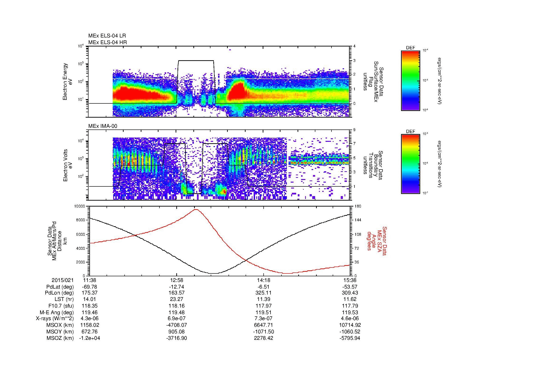Image resolution: width=555 pixels, height=392 pixels.
Task: Click the 'Sun/Surface/MEx Flag' right axis label
Action: tap(373, 82)
